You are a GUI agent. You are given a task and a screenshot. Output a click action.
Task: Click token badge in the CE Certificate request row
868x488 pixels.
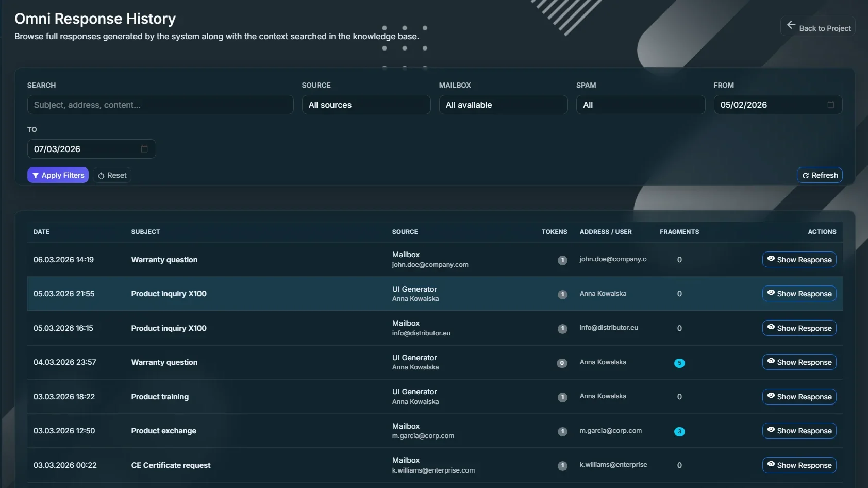click(562, 466)
